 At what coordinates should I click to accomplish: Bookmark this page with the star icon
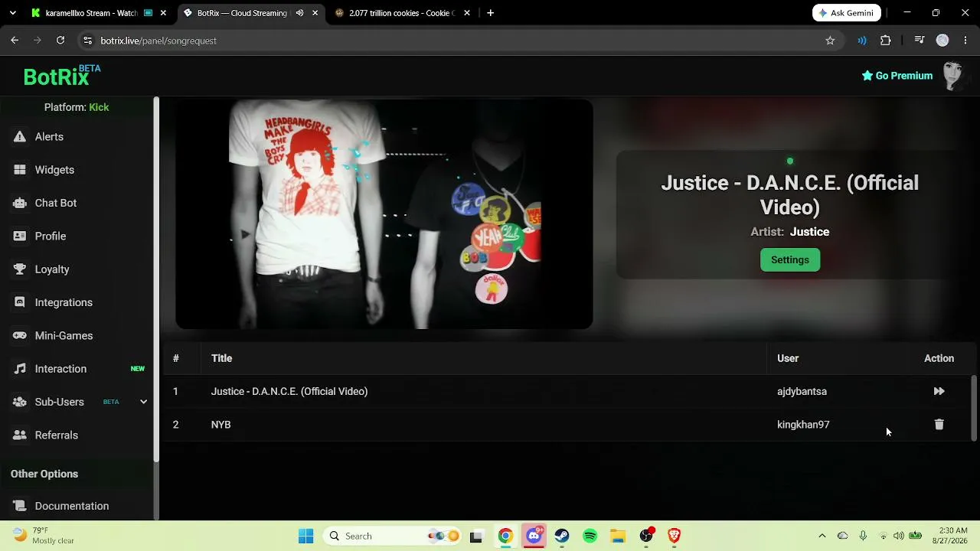(830, 41)
